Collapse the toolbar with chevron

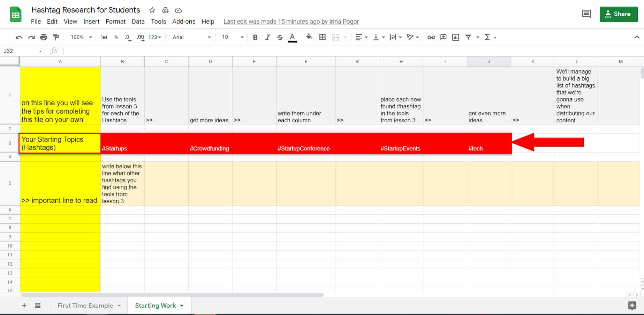click(637, 37)
